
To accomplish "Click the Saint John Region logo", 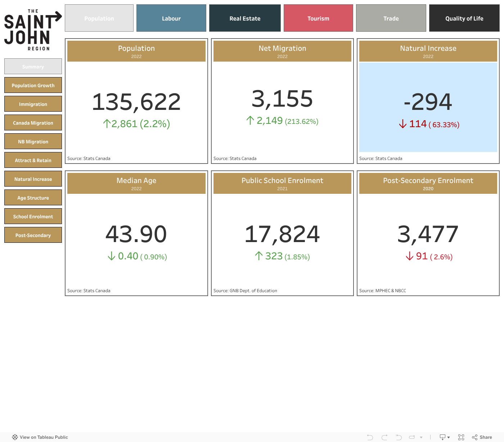I will click(x=33, y=30).
